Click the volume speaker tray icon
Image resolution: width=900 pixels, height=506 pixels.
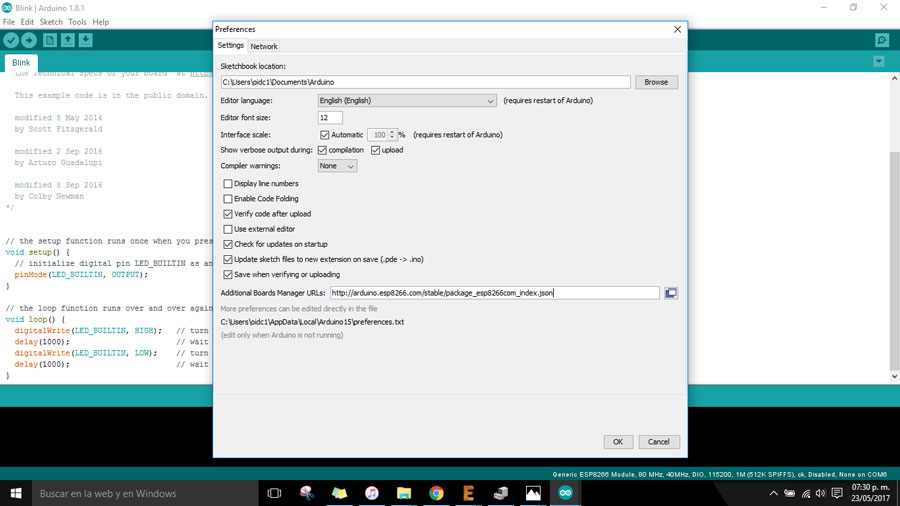pos(821,493)
